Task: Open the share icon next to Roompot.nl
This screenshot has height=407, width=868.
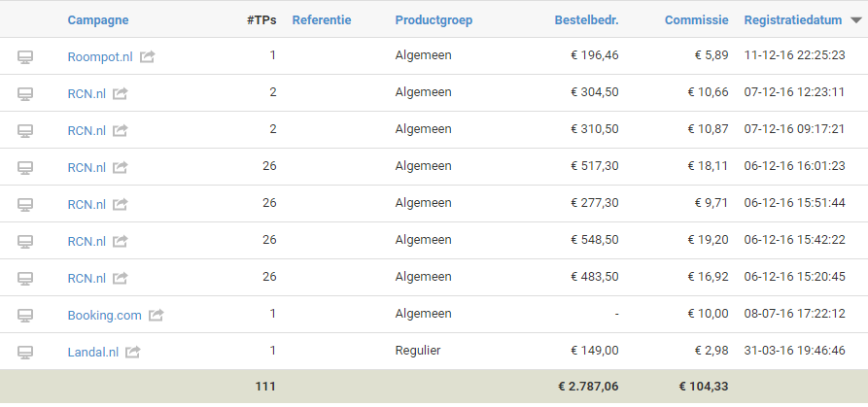Action: pos(147,56)
